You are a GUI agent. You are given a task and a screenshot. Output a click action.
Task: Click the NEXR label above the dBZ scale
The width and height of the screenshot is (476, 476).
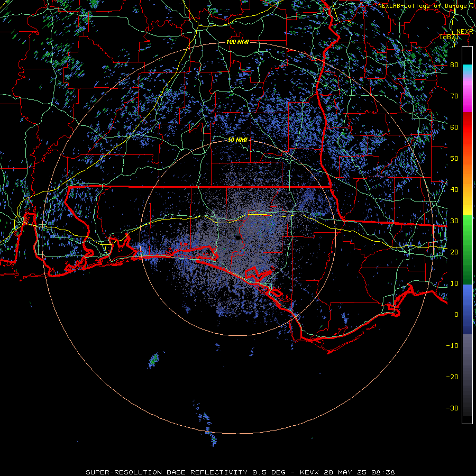[465, 32]
